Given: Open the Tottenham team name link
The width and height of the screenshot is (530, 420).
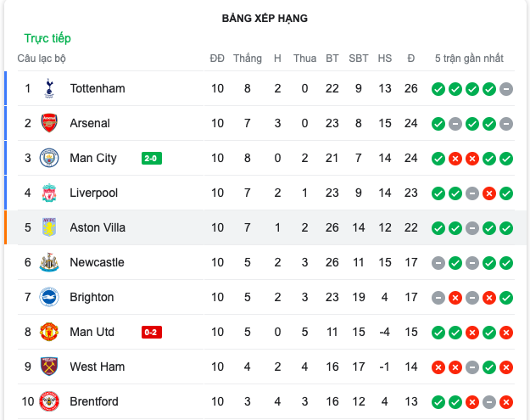Looking at the screenshot, I should click(98, 88).
